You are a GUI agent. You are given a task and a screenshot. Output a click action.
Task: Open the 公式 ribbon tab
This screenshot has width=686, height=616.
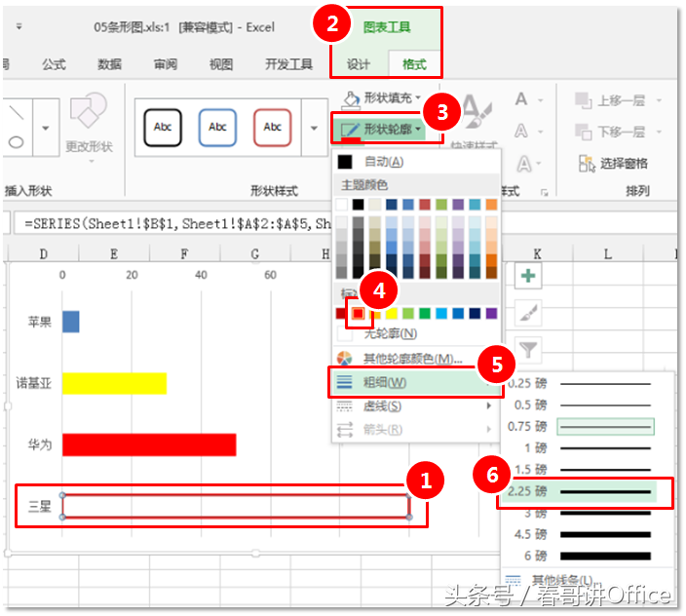click(54, 64)
